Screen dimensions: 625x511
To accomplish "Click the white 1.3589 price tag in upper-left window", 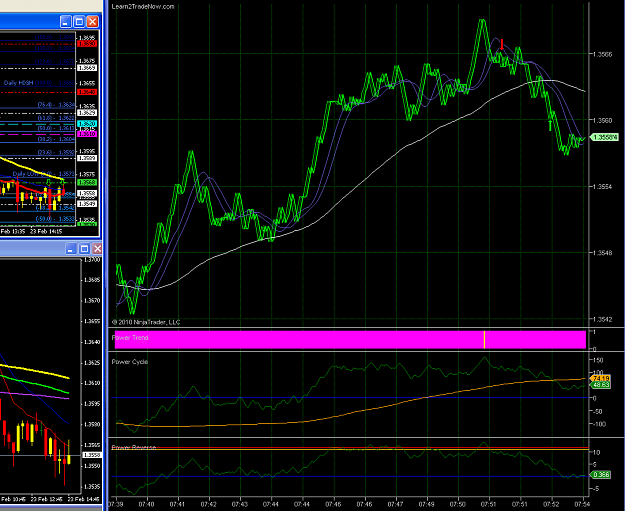I will point(87,158).
